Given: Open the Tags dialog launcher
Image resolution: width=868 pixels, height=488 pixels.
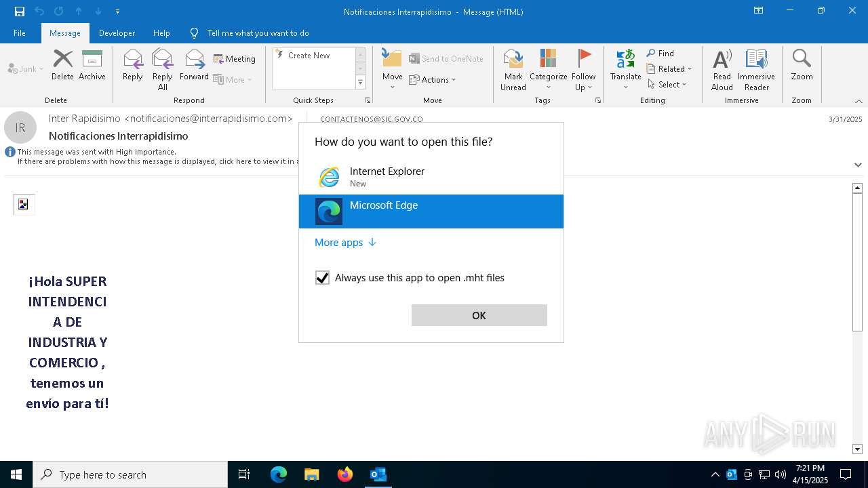Looking at the screenshot, I should coord(598,100).
